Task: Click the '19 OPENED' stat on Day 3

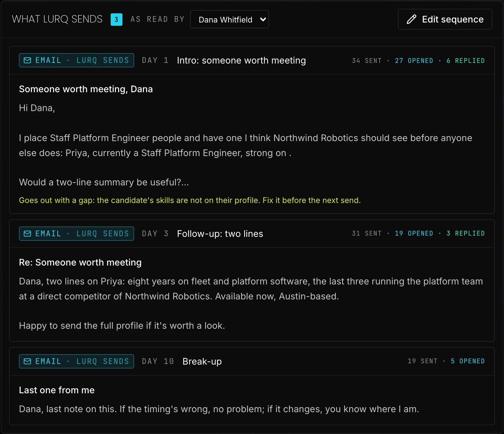Action: [414, 233]
